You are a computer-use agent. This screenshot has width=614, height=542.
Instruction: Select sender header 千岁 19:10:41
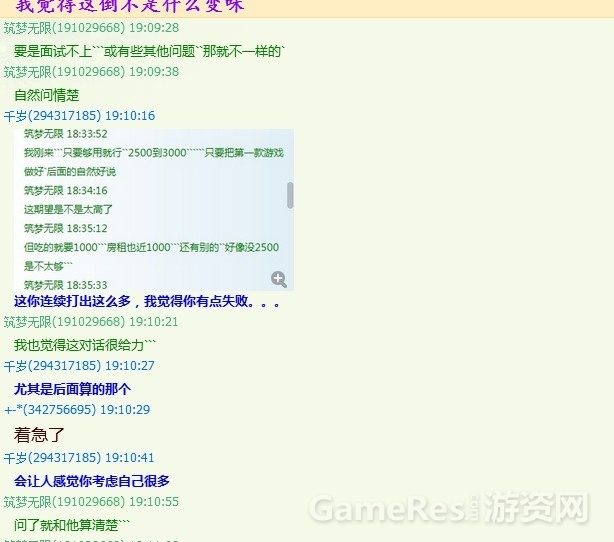79,457
